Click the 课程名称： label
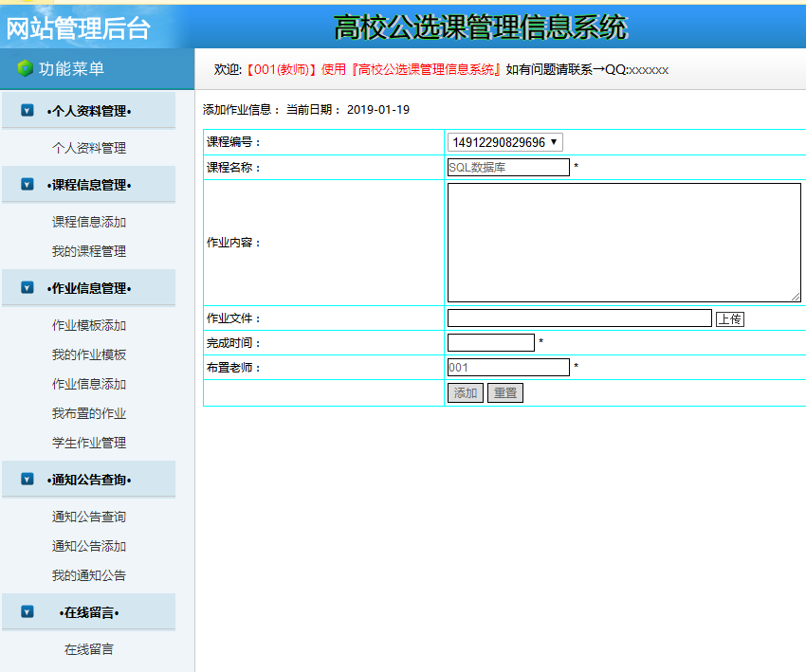This screenshot has height=672, width=806. click(233, 167)
